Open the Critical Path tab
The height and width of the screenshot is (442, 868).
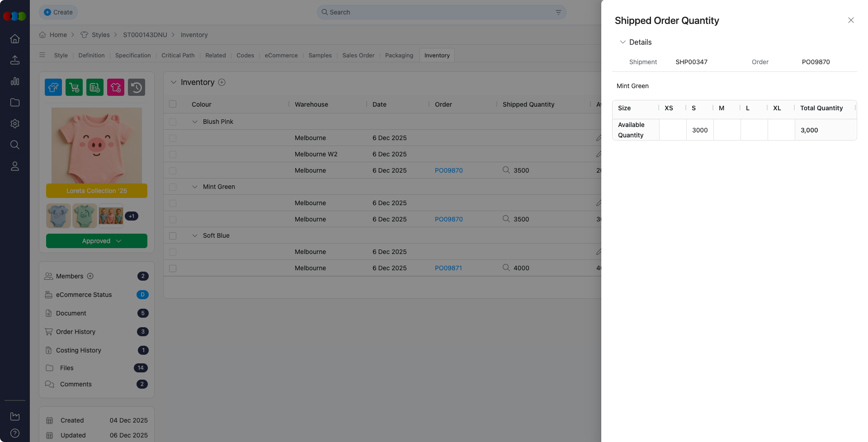(x=178, y=55)
